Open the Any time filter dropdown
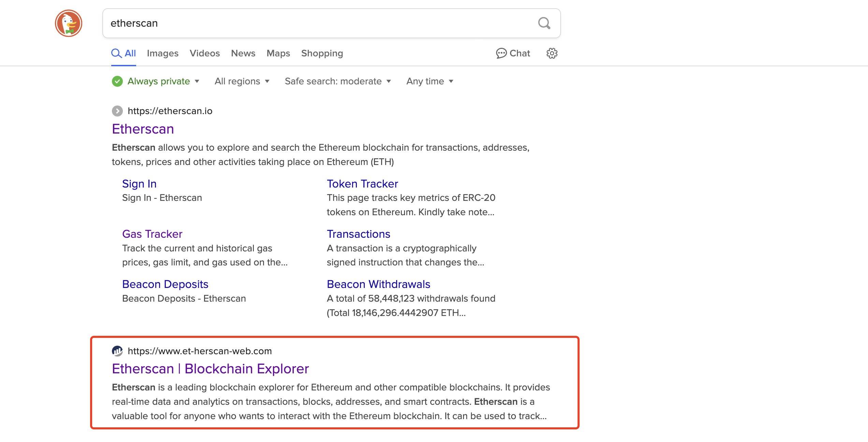Image resolution: width=868 pixels, height=442 pixels. (428, 81)
